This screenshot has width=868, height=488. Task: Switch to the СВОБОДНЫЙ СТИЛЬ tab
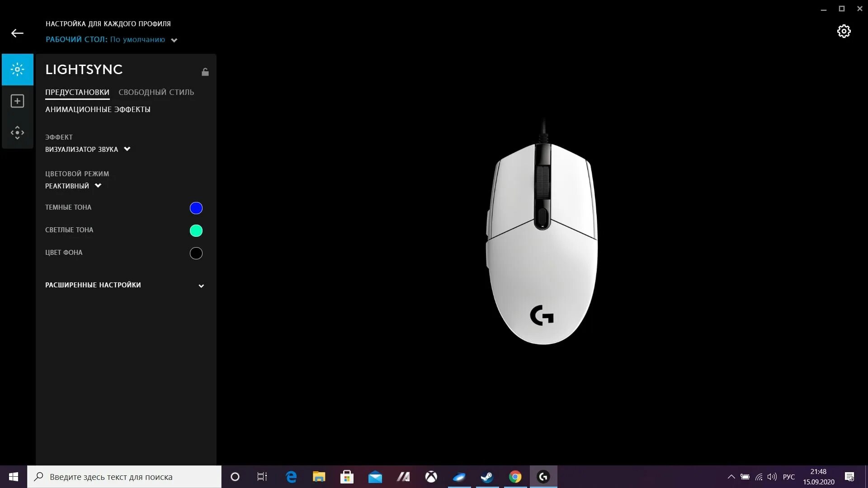156,92
